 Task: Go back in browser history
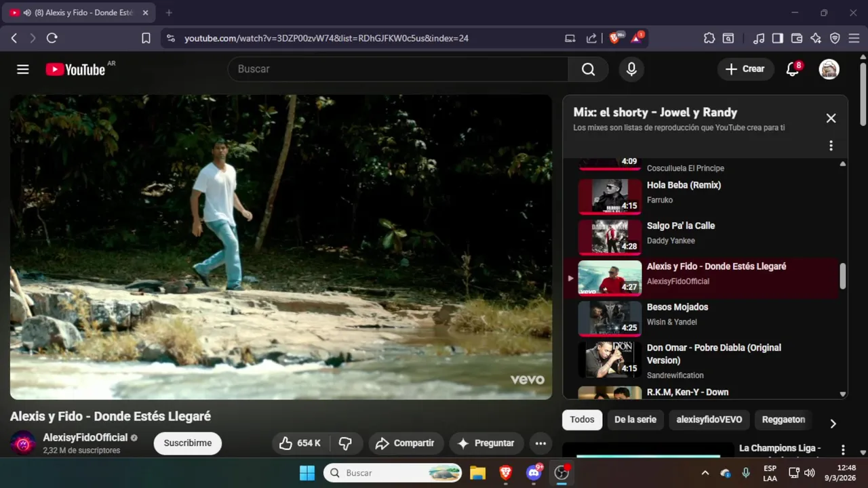[x=14, y=38]
